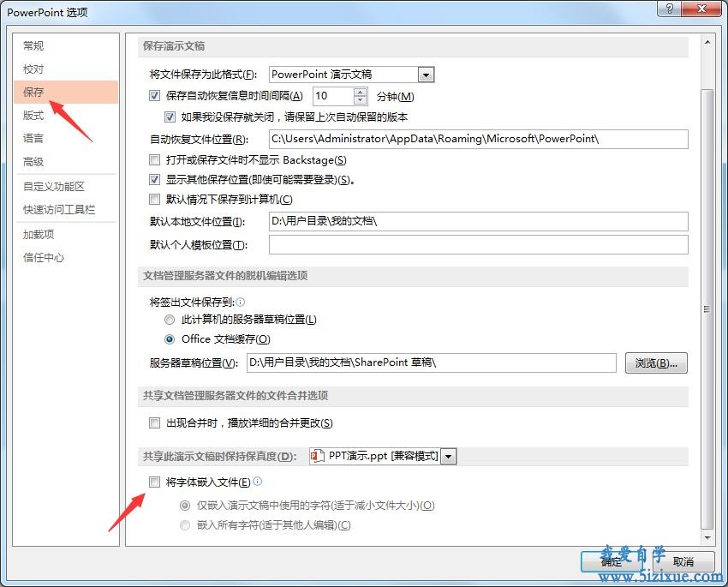Select 仅嵌入演示文稿中使用的字符 radio
Viewport: 728px width, 587px height.
click(x=185, y=506)
